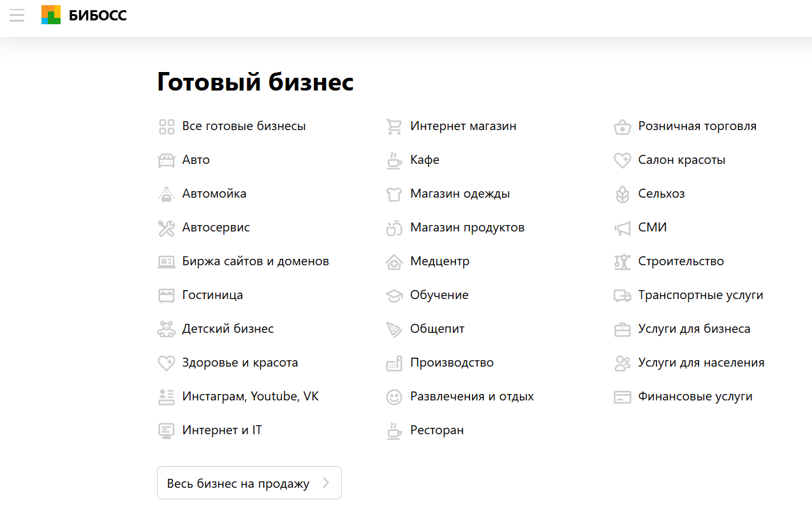Screen dimensions: 812x526
Task: Click the smiley icon for Развлечения и отдых
Action: tap(394, 397)
